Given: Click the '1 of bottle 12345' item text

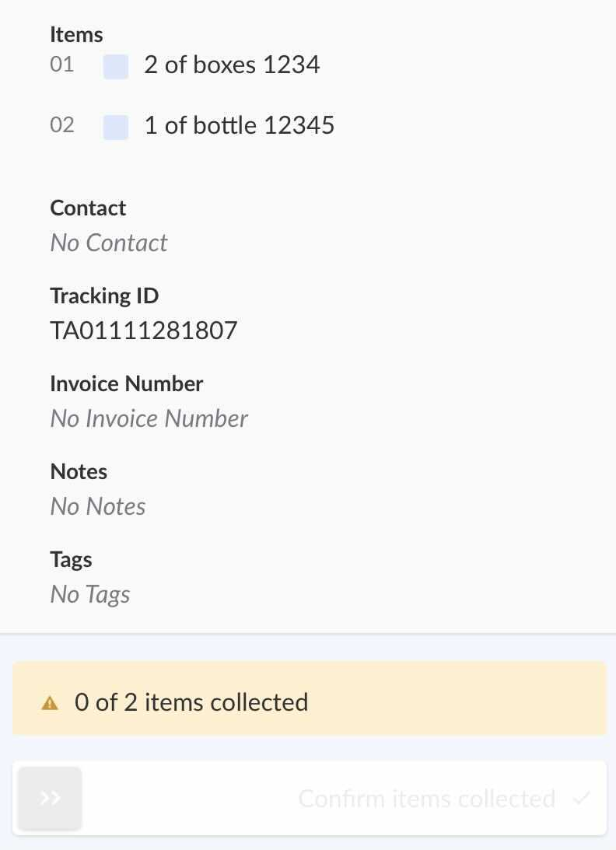Looking at the screenshot, I should coord(239,125).
